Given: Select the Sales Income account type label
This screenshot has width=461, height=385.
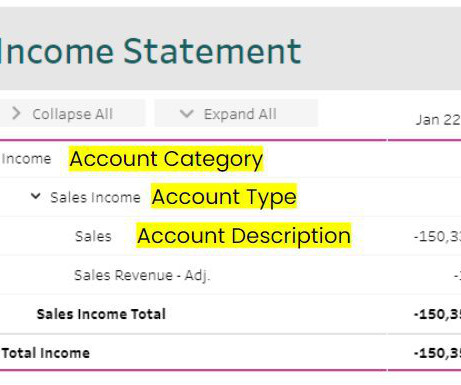Looking at the screenshot, I should (95, 197).
